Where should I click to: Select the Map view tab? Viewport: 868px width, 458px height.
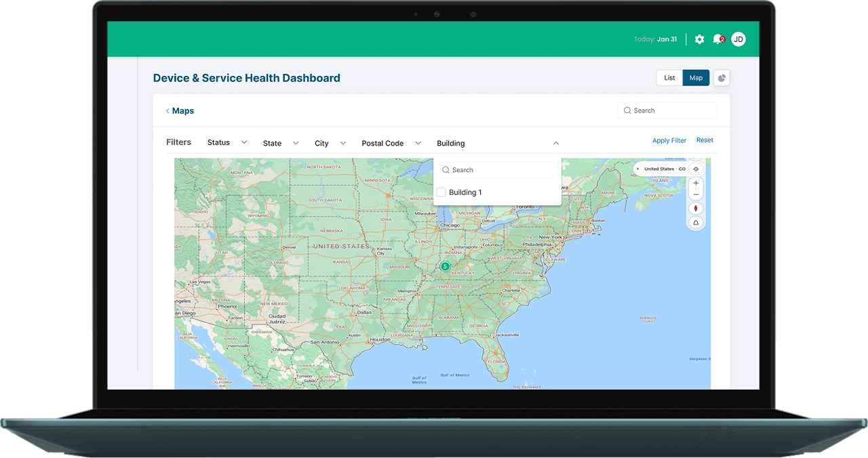pyautogui.click(x=696, y=78)
